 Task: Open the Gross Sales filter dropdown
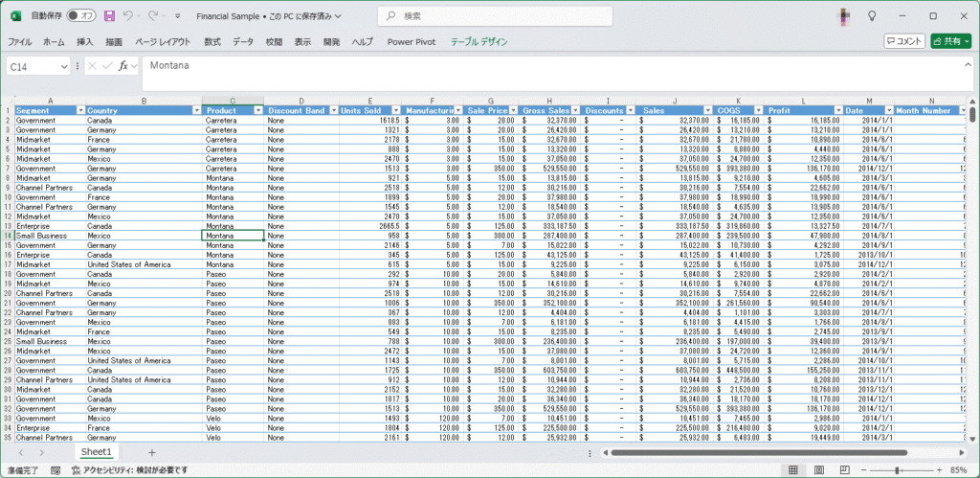pyautogui.click(x=575, y=110)
